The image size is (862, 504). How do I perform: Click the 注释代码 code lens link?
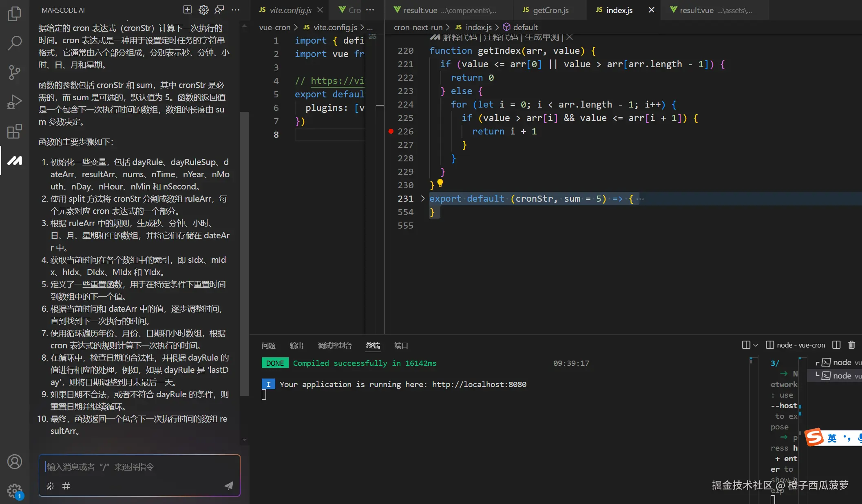(501, 37)
